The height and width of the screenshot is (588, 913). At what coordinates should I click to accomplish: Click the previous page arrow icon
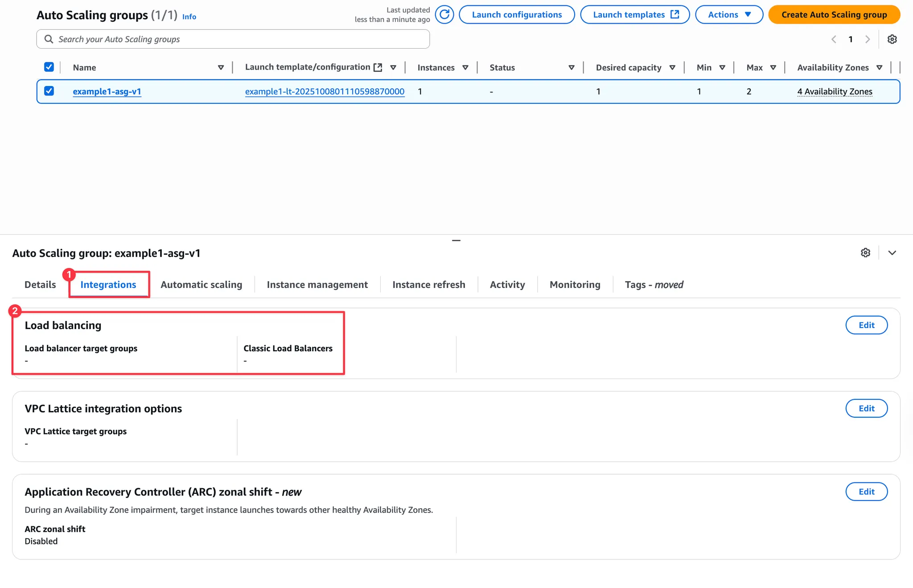pyautogui.click(x=834, y=39)
